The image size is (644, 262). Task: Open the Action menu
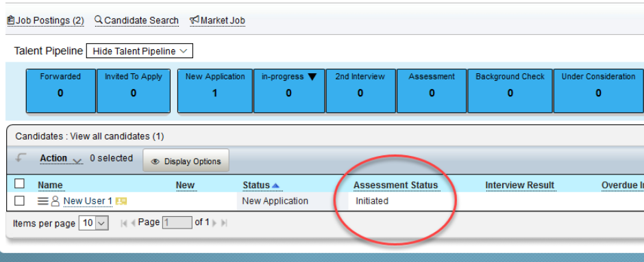(x=61, y=159)
